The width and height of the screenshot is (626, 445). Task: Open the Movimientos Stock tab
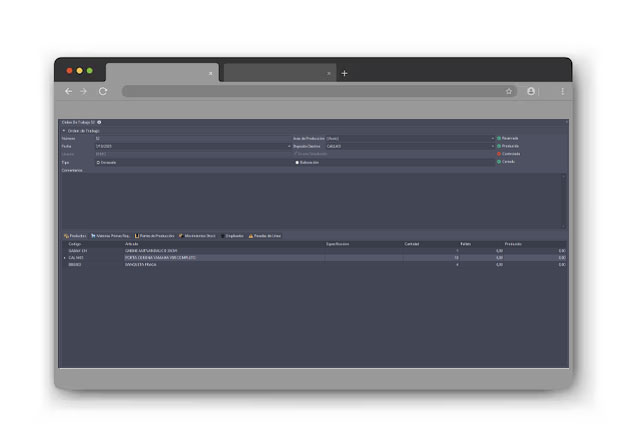[x=196, y=236]
